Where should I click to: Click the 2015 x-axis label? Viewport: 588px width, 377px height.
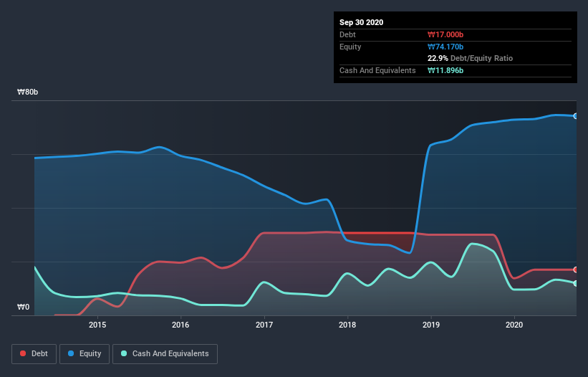coord(97,325)
